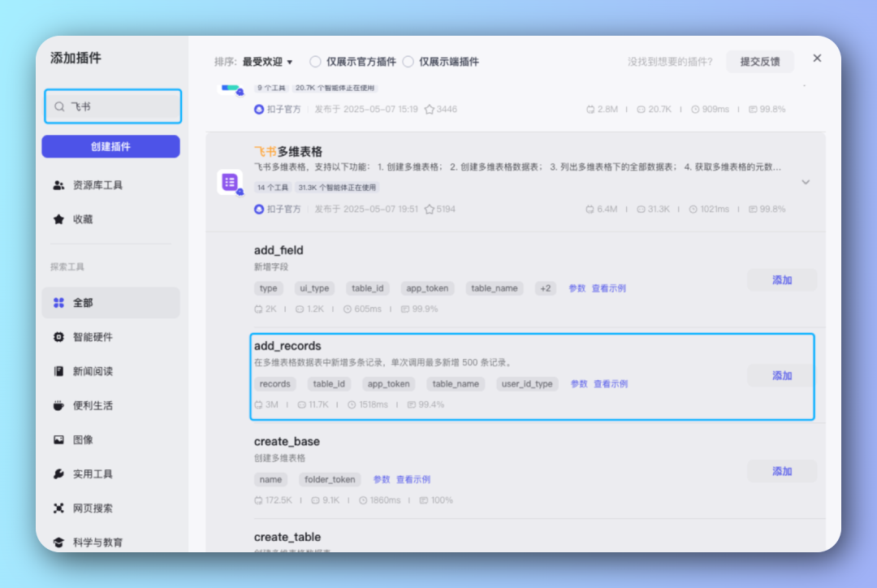
Task: Add the add_records tool
Action: [782, 376]
